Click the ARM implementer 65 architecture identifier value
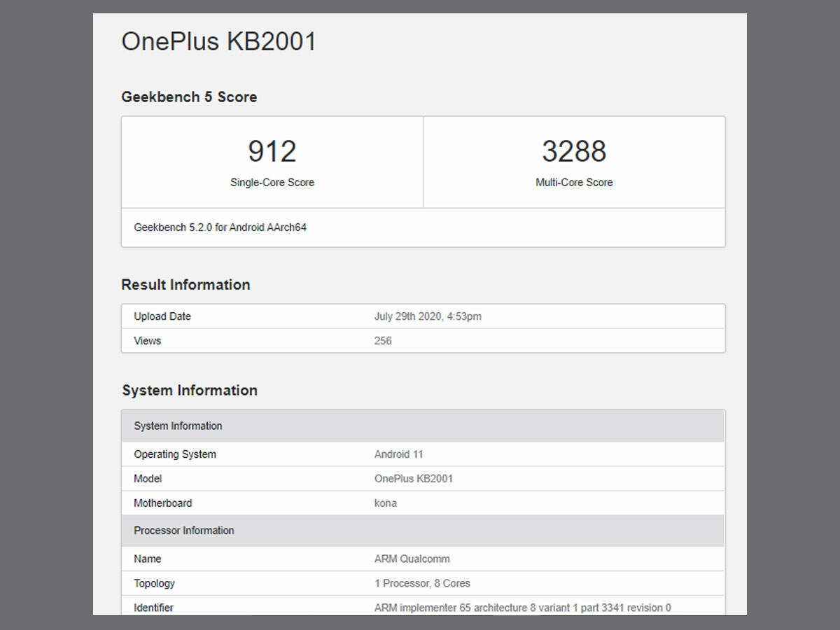The height and width of the screenshot is (630, 840). pos(523,608)
